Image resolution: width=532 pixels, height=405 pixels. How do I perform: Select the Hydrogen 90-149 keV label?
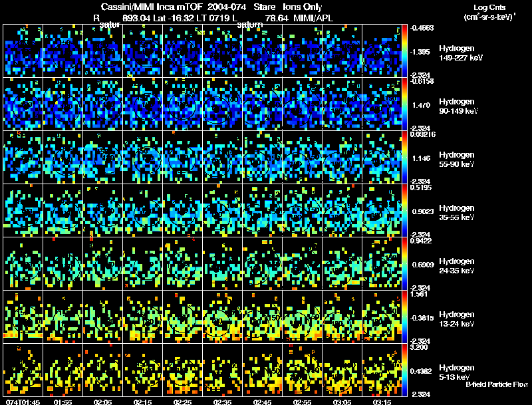pos(458,106)
